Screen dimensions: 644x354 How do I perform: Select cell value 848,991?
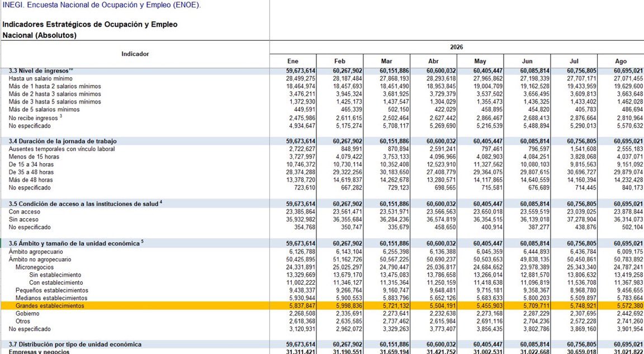tap(351, 149)
